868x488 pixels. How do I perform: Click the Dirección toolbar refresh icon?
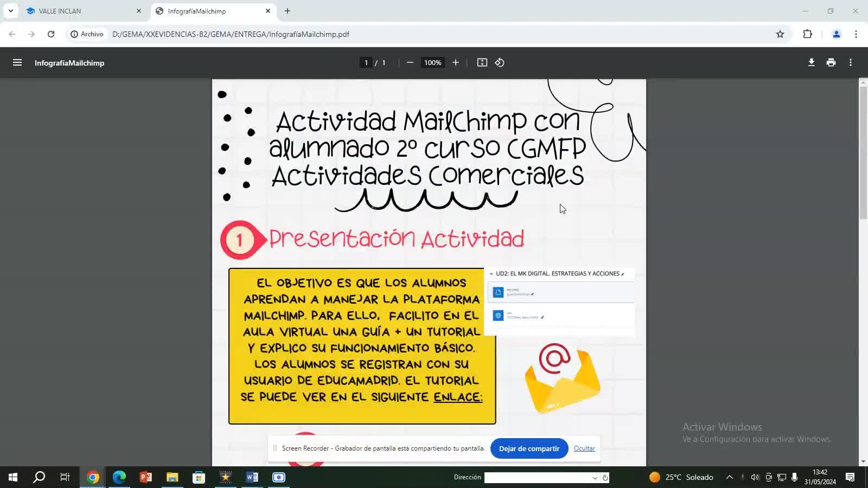point(605,478)
